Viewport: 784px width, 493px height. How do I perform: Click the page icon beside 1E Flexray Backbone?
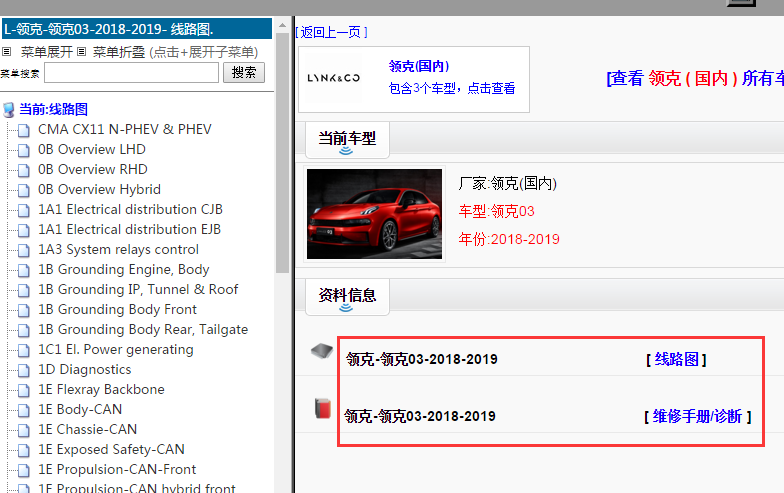click(x=24, y=390)
